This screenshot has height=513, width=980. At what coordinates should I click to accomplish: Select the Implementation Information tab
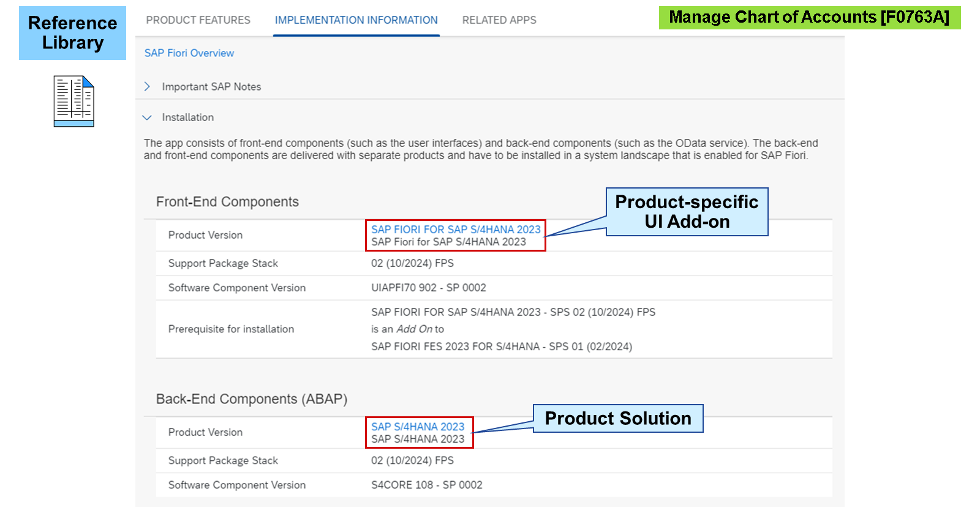356,20
